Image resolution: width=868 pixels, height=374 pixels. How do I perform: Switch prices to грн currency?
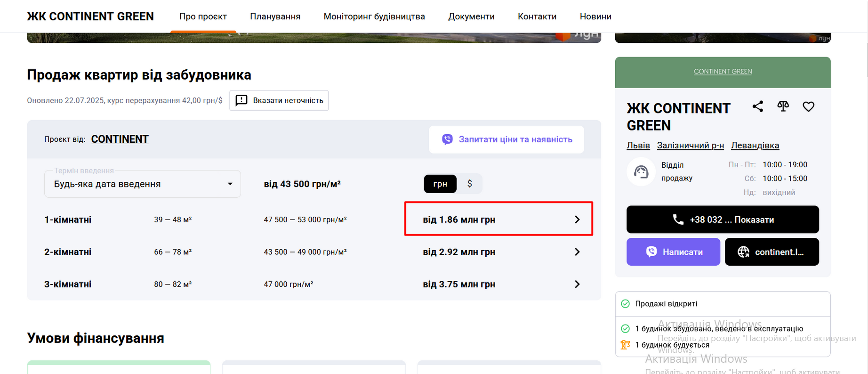[x=440, y=184]
